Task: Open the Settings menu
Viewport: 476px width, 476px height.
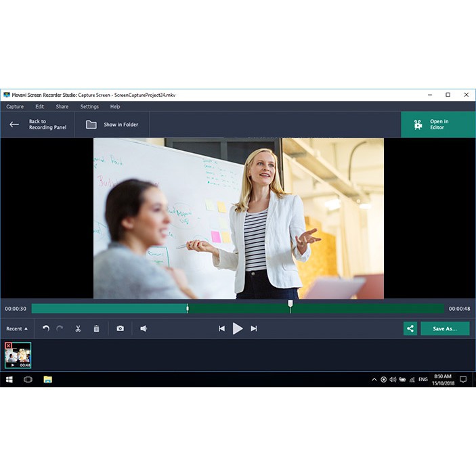Action: (x=89, y=106)
